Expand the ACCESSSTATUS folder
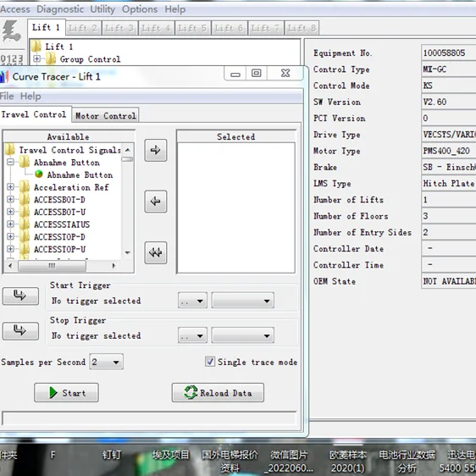This screenshot has width=476, height=476. (x=10, y=224)
